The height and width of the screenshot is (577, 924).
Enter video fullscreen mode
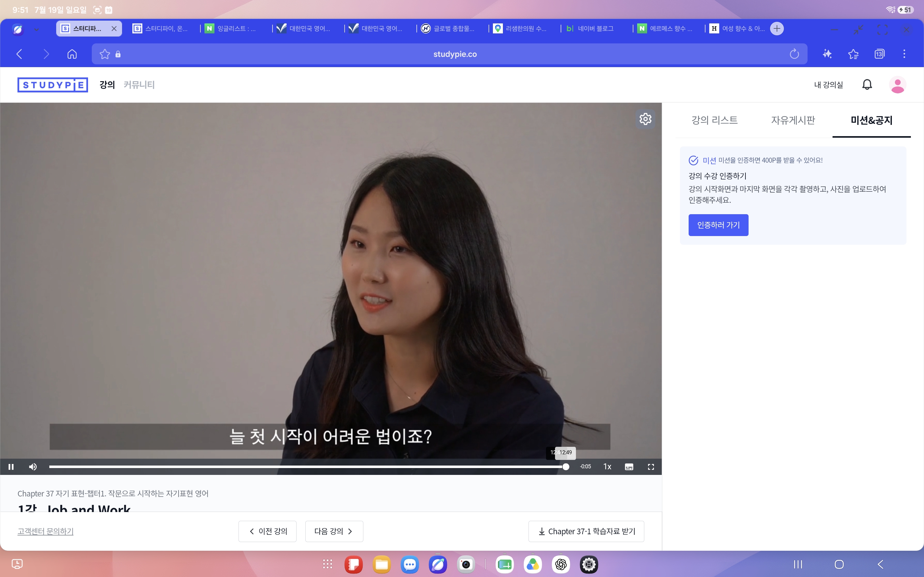[x=651, y=467]
